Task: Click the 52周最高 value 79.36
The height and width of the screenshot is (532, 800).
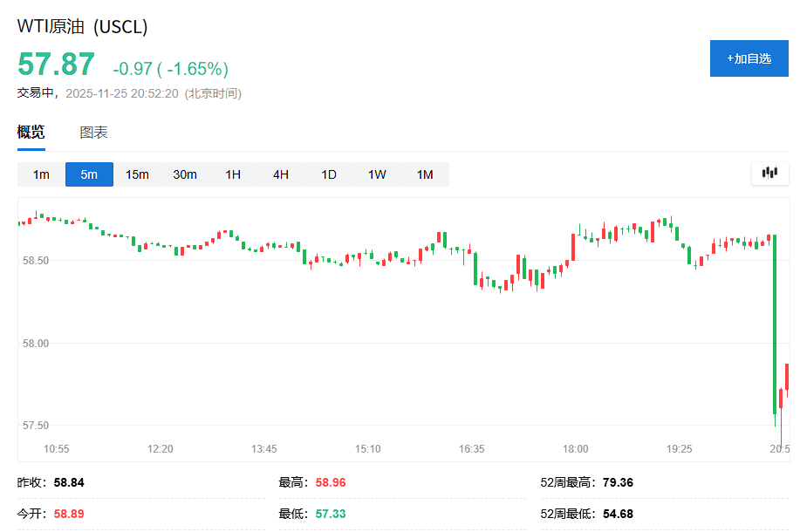Action: 618,482
